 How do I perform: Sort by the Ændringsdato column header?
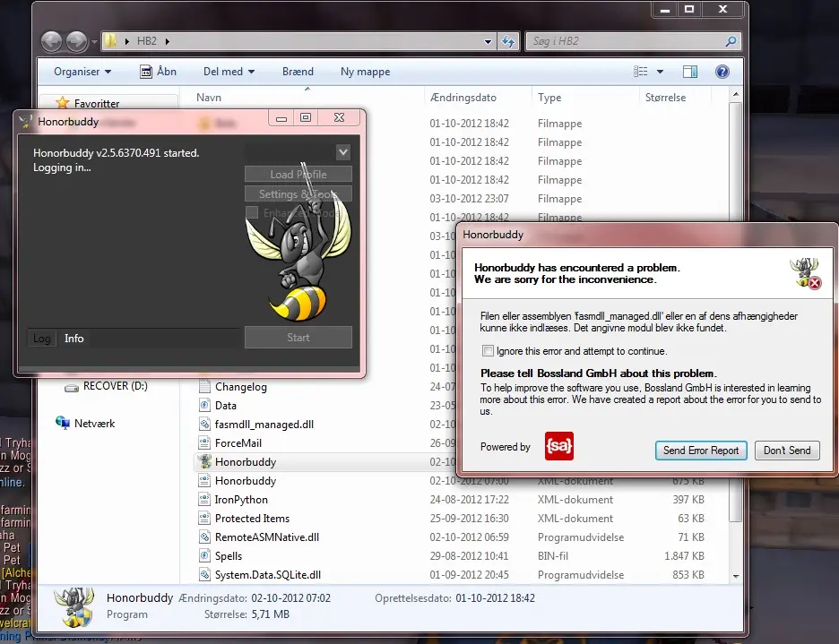click(463, 98)
